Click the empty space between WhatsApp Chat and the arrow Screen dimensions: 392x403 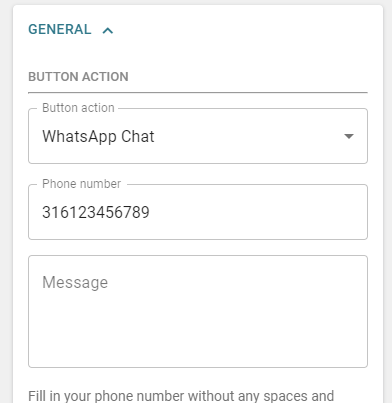point(248,136)
